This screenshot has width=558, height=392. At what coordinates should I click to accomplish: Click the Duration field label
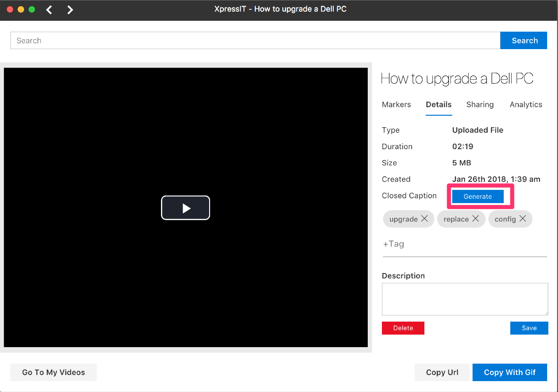coord(397,147)
